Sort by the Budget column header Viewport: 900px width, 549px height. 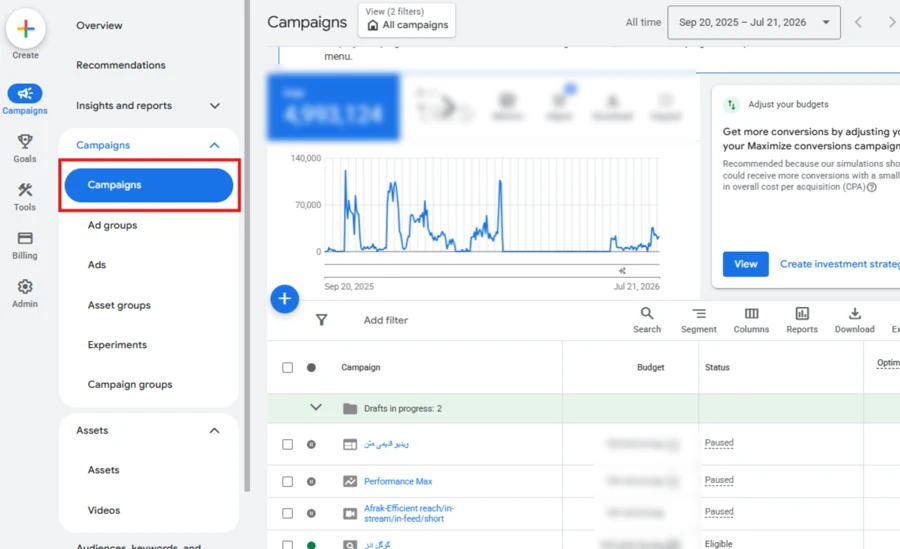tap(650, 368)
